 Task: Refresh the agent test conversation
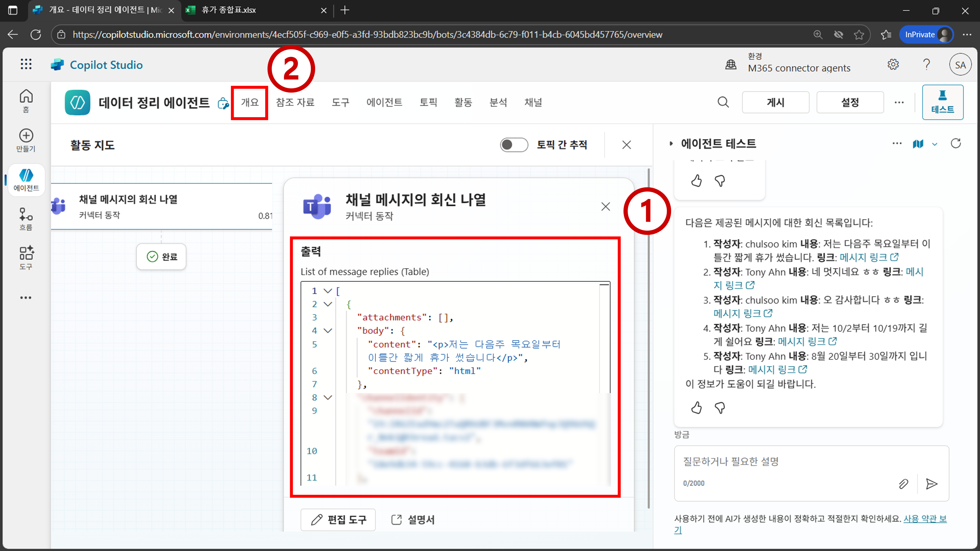pyautogui.click(x=956, y=144)
